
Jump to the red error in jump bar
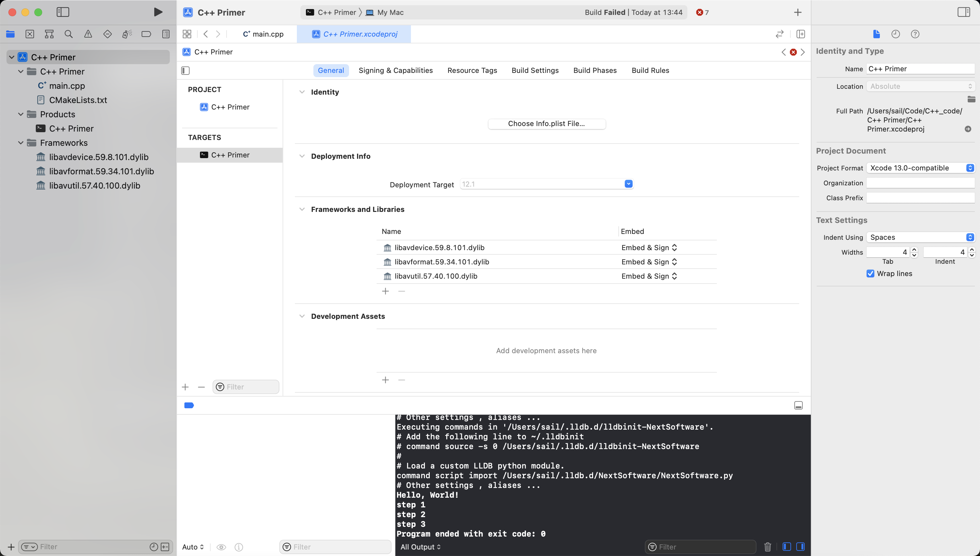(793, 52)
